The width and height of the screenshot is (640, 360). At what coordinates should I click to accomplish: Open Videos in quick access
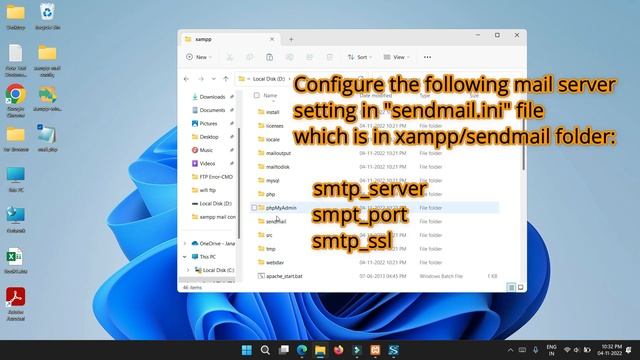[x=207, y=163]
